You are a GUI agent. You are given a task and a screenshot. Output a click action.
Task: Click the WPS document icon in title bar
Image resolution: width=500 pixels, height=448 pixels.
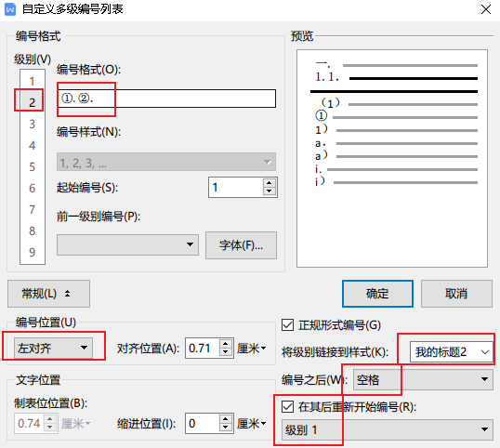pos(10,9)
